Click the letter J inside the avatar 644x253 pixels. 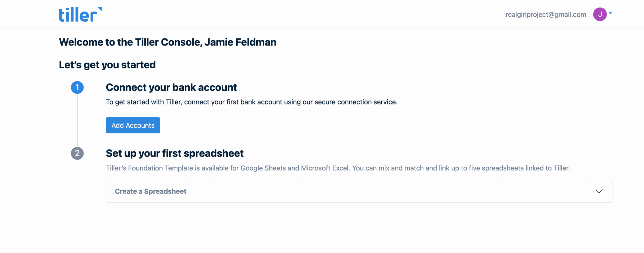[600, 14]
